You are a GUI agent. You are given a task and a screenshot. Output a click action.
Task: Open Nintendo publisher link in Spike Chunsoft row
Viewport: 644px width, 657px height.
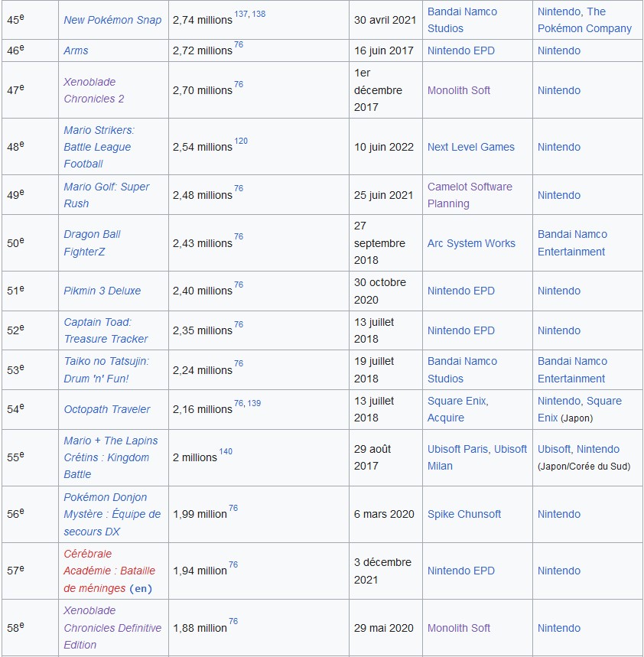coord(559,514)
